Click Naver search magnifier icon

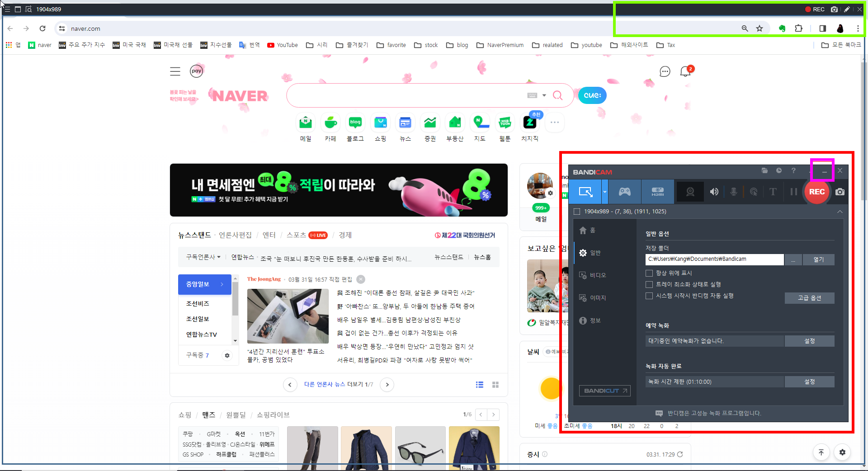pos(558,95)
